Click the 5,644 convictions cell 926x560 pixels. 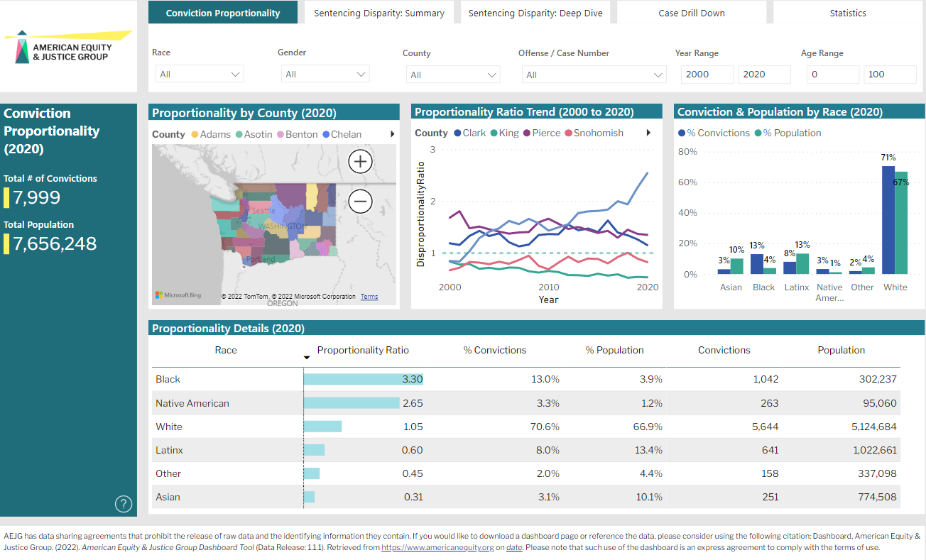[x=766, y=427]
